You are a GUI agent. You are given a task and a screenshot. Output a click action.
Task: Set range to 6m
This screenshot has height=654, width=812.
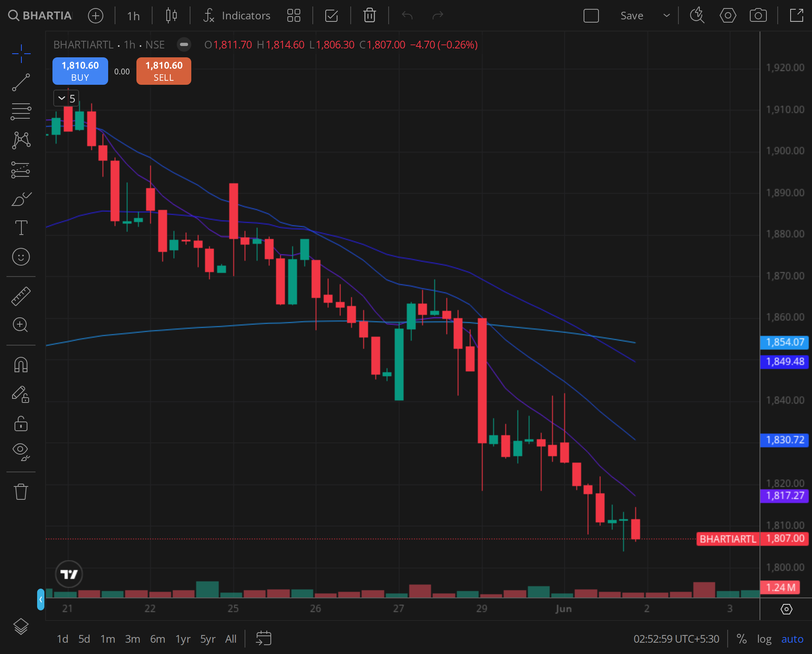point(157,639)
